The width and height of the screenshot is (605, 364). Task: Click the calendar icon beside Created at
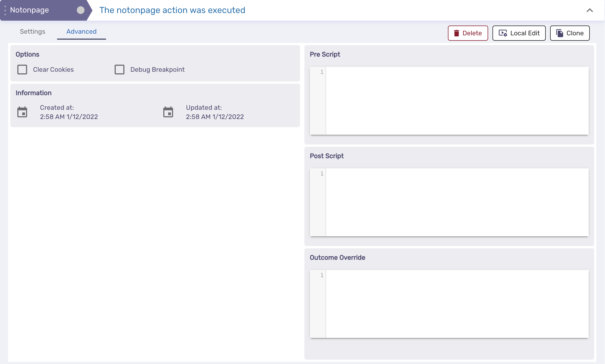tap(22, 112)
